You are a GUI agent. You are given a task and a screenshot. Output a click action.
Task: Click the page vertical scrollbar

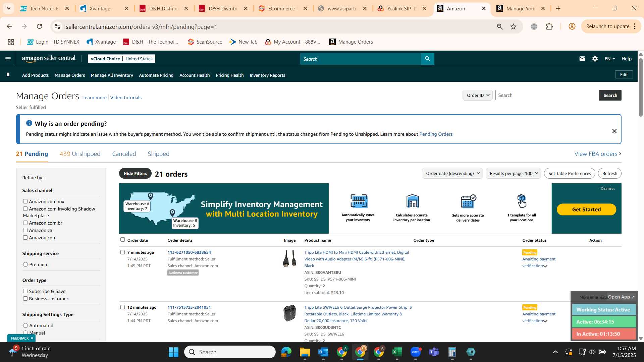641,87
